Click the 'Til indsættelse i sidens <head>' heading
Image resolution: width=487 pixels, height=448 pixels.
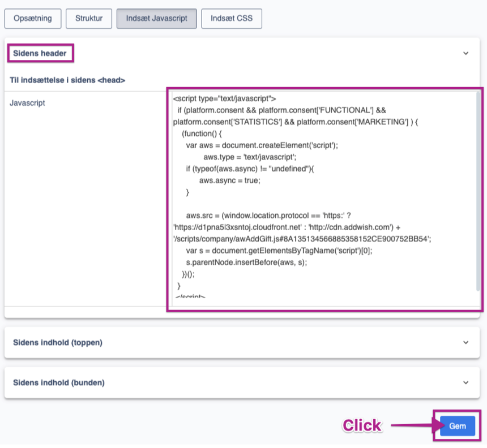(x=67, y=80)
